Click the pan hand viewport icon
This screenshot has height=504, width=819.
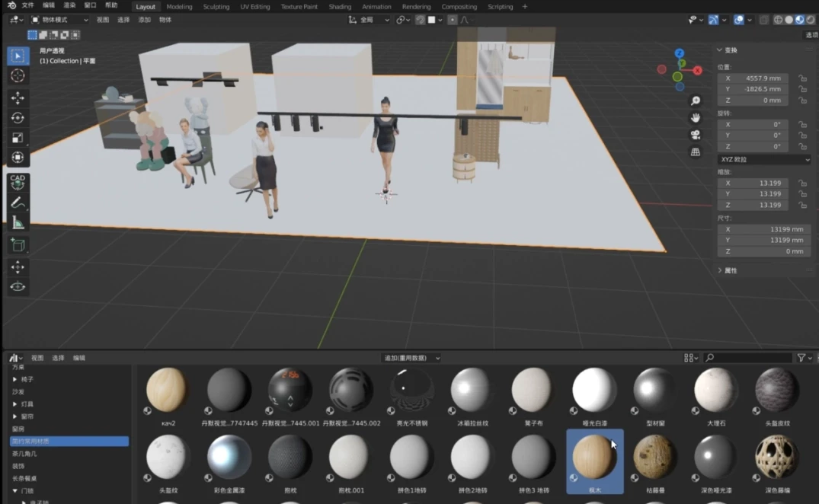click(696, 117)
